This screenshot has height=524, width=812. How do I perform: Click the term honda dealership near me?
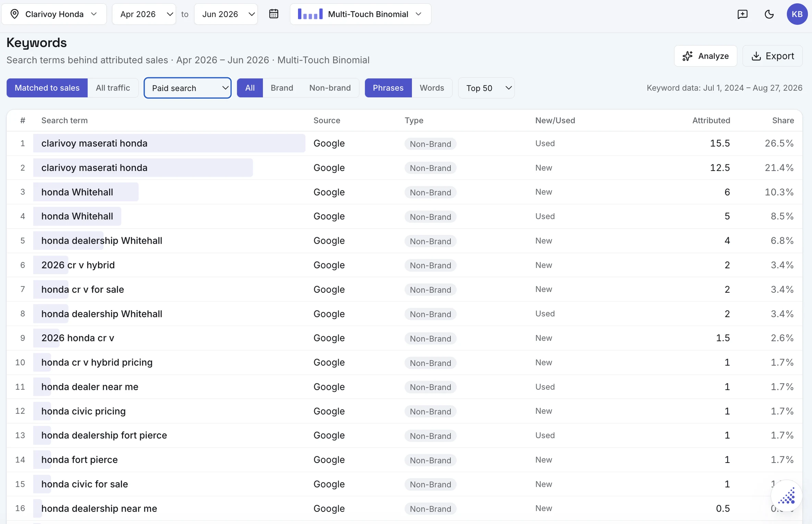pos(99,508)
